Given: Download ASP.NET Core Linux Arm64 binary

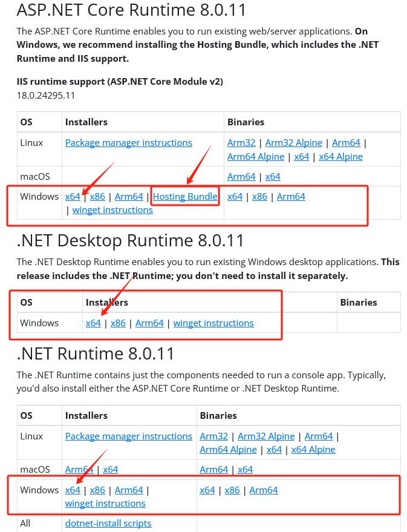Looking at the screenshot, I should pyautogui.click(x=346, y=143).
